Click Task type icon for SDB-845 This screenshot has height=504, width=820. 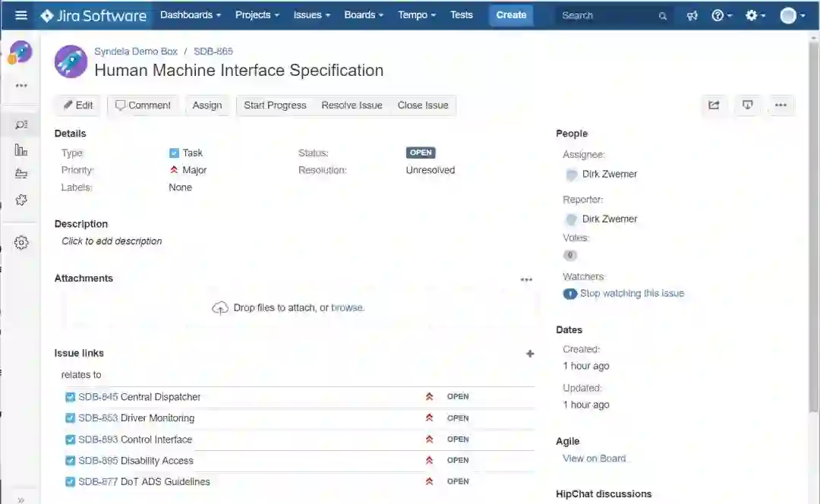click(x=70, y=397)
